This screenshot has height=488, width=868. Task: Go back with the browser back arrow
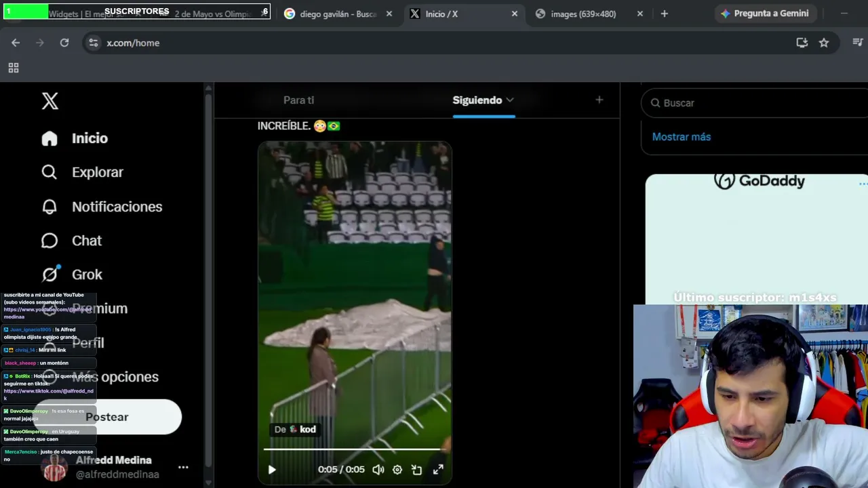tap(16, 43)
